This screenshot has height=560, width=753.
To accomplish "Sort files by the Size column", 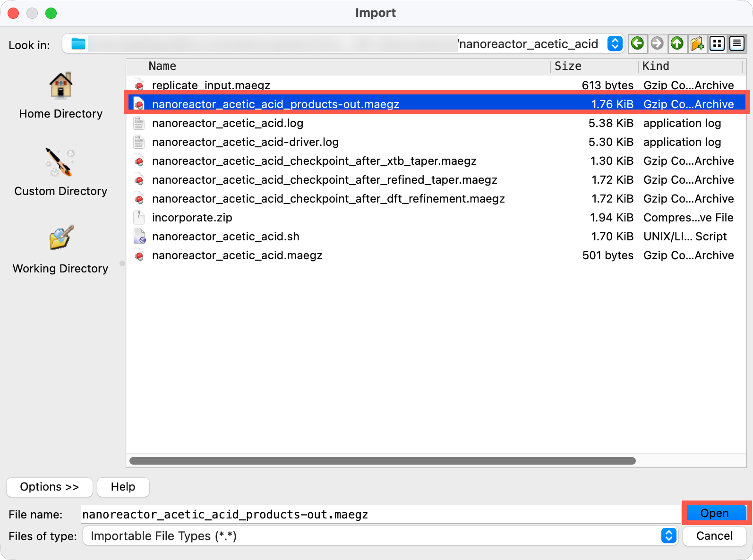I will (568, 66).
